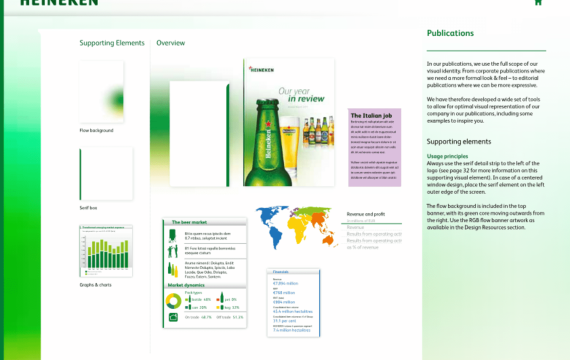Click the donut chart under Market dynamics
This screenshot has height=360, width=570.
(x=173, y=301)
